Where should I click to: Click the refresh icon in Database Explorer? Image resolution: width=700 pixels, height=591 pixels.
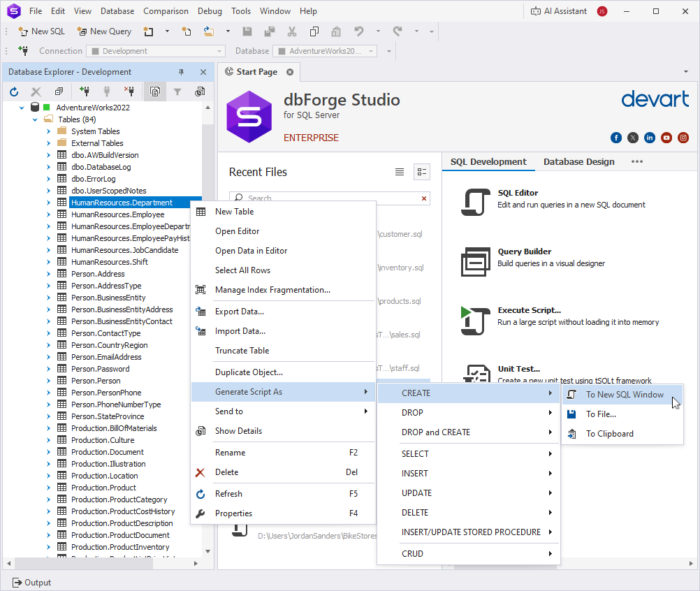pyautogui.click(x=14, y=92)
